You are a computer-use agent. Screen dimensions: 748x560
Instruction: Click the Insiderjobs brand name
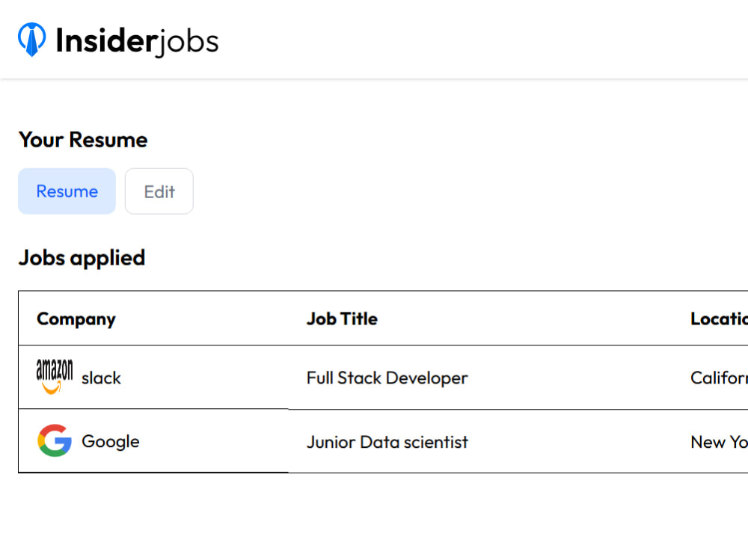[137, 42]
